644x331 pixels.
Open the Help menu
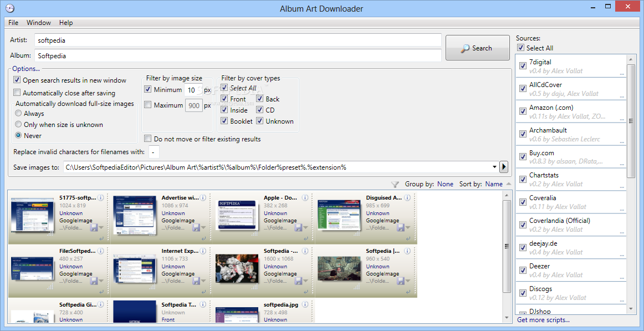[66, 23]
